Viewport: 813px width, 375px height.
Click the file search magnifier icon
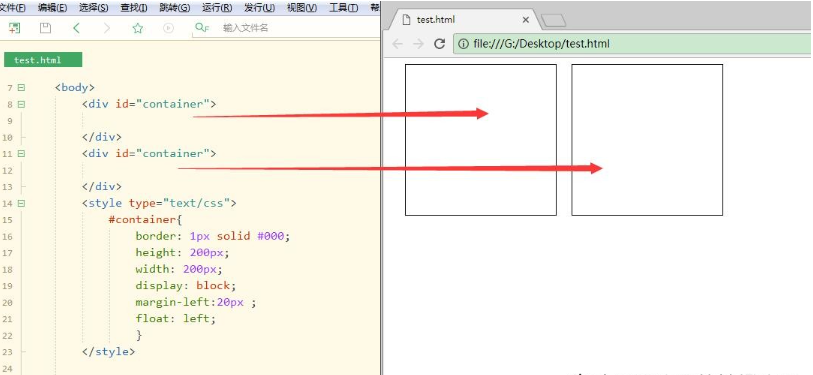(x=201, y=28)
